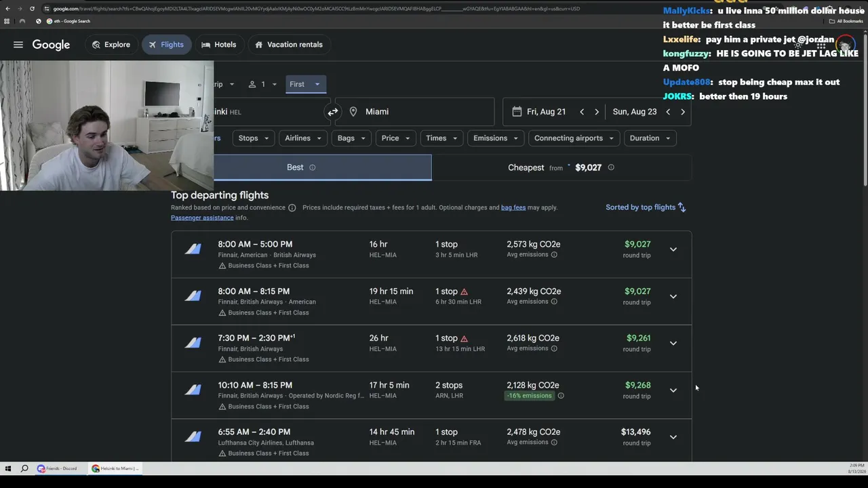
Task: Expand the 10:10 AM – 8:15 PM flight details
Action: (x=673, y=390)
